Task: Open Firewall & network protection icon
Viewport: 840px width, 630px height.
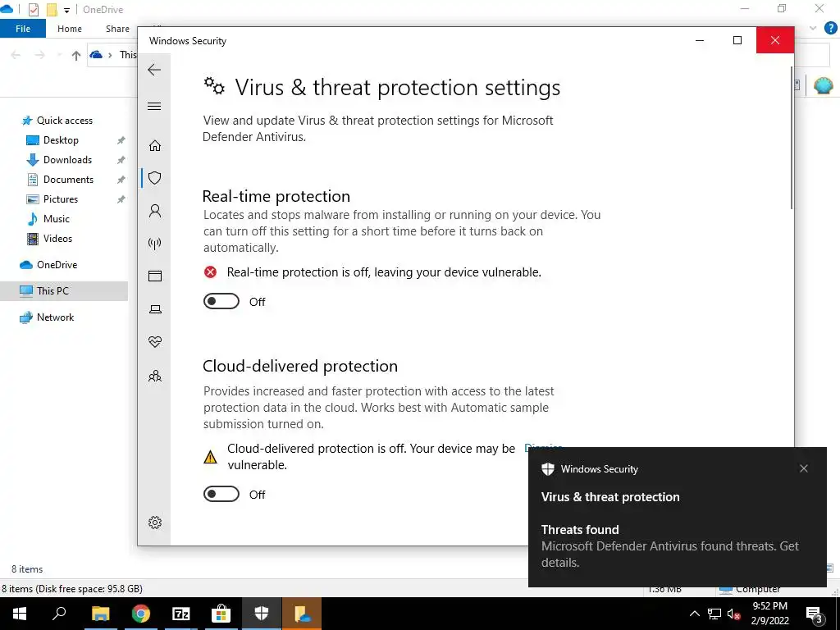Action: coord(155,244)
